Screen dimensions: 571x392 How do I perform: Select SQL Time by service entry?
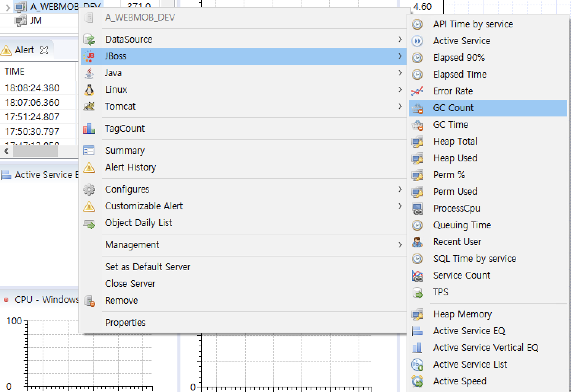488,258
